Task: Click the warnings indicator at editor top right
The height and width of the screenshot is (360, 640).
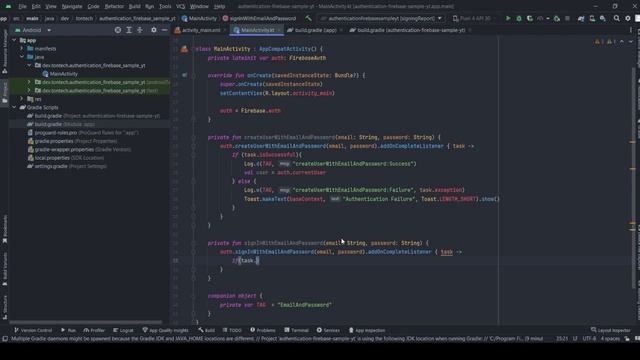Action: [x=605, y=42]
